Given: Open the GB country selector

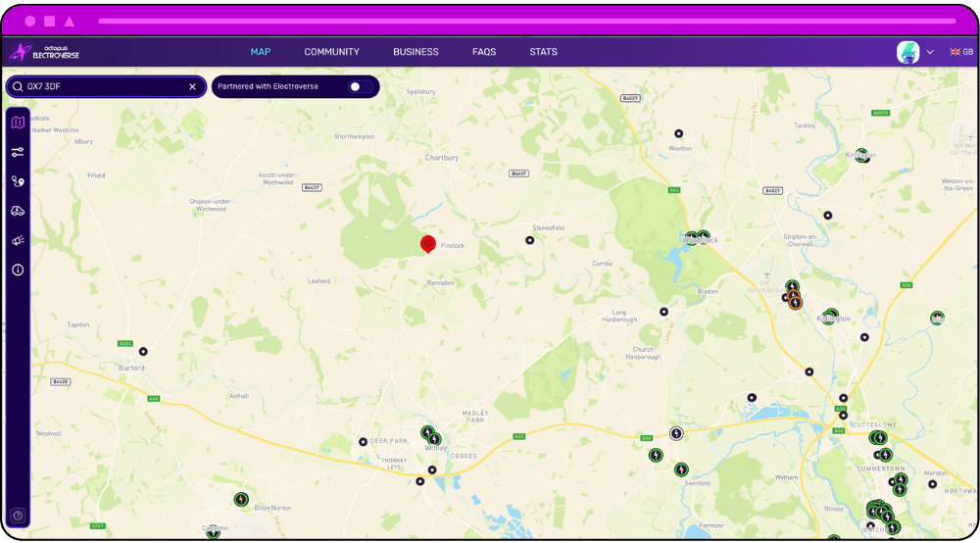Looking at the screenshot, I should (x=961, y=52).
